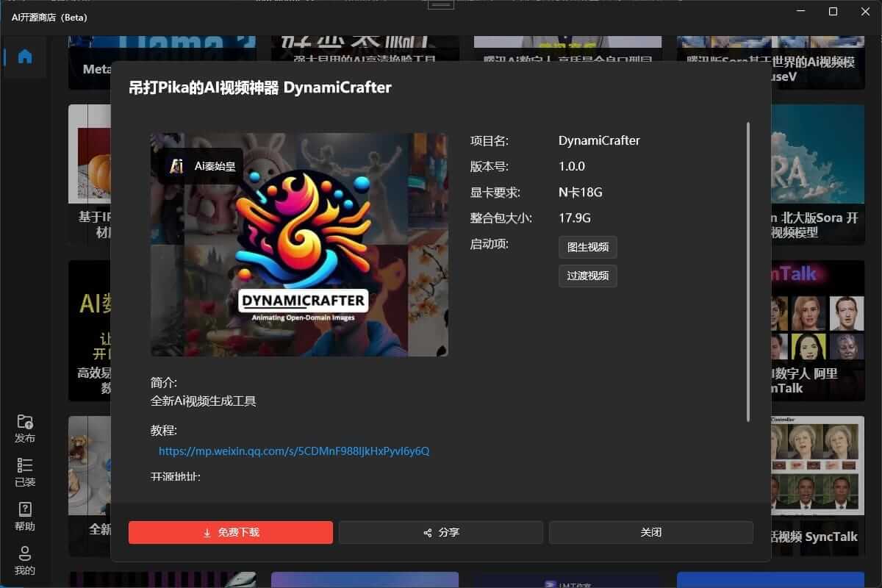Click the 启动项 label
Image resolution: width=882 pixels, height=588 pixels.
click(490, 244)
